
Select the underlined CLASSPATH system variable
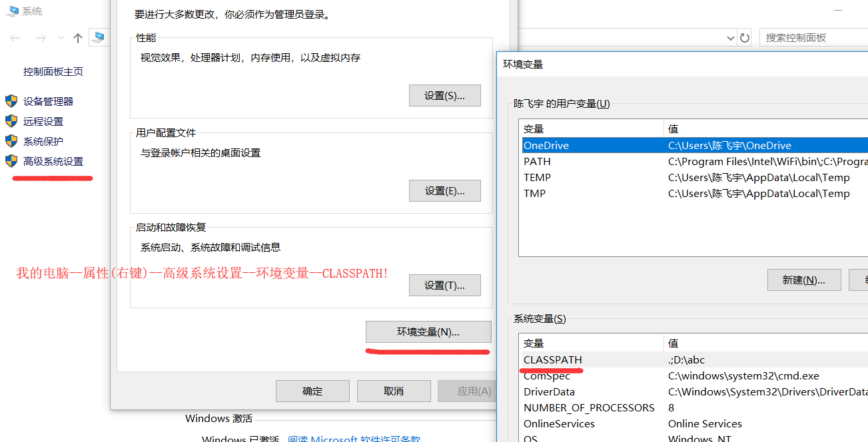(x=552, y=359)
